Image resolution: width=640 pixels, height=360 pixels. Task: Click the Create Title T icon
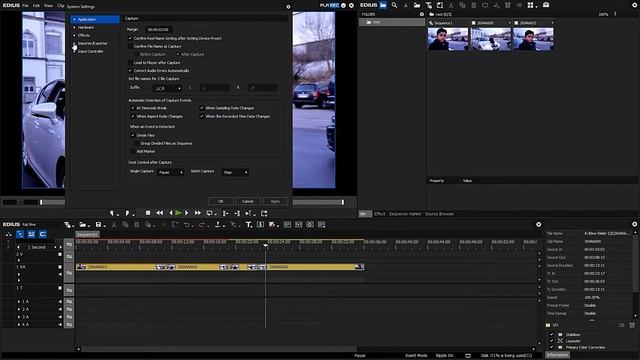[x=248, y=224]
